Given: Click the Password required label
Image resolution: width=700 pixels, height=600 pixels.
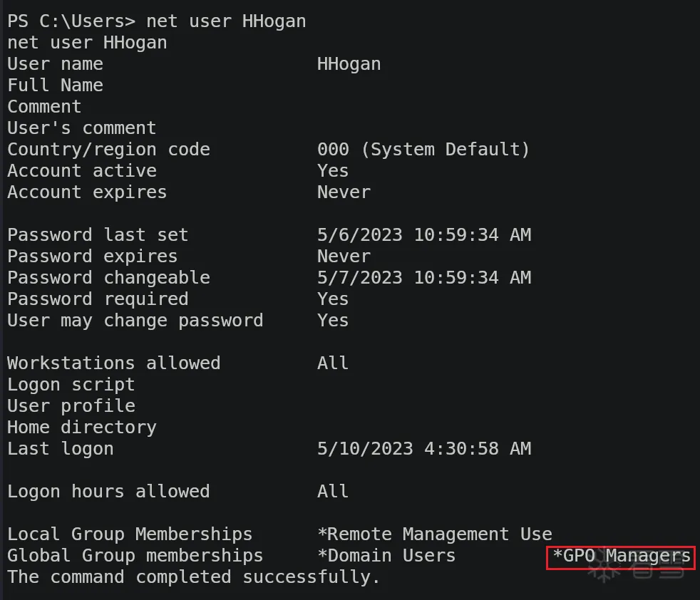Looking at the screenshot, I should pyautogui.click(x=98, y=299).
